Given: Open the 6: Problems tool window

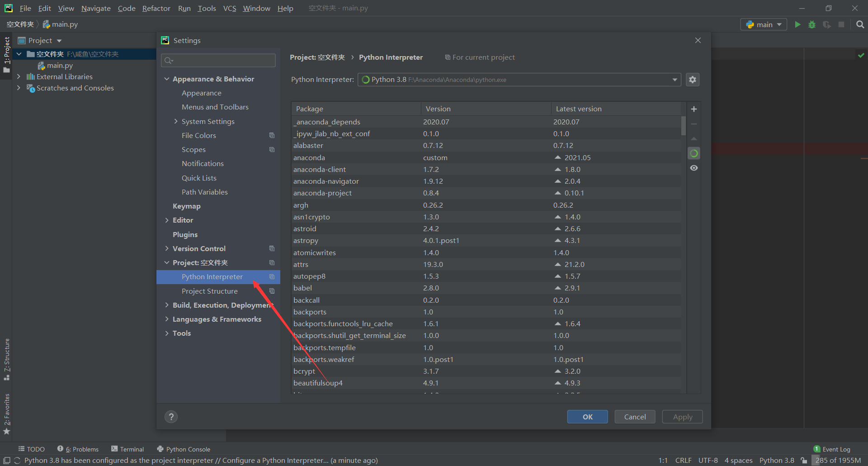Looking at the screenshot, I should point(78,449).
